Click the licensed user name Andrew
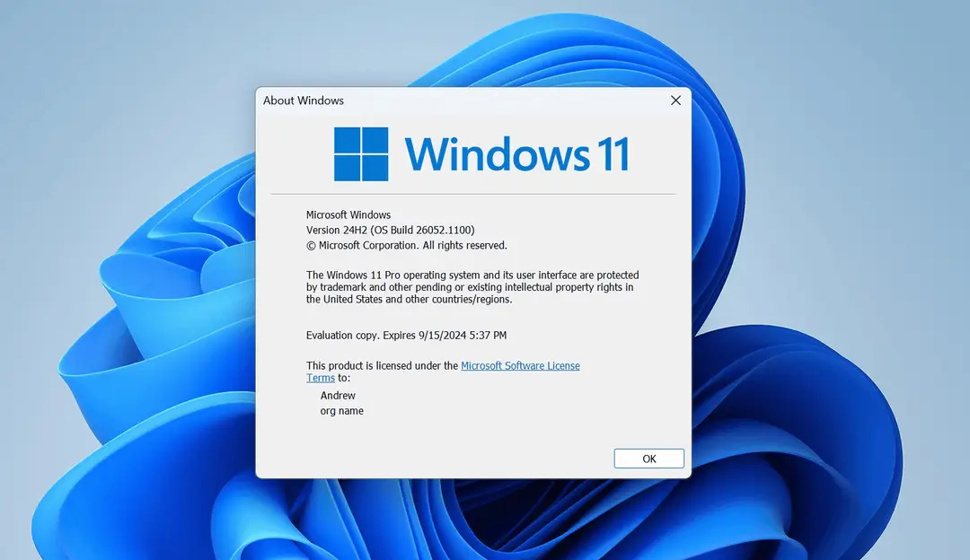 tap(338, 396)
